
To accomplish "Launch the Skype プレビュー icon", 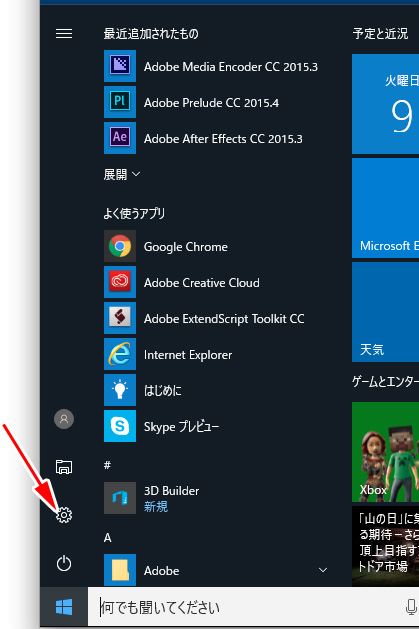I will (x=120, y=426).
